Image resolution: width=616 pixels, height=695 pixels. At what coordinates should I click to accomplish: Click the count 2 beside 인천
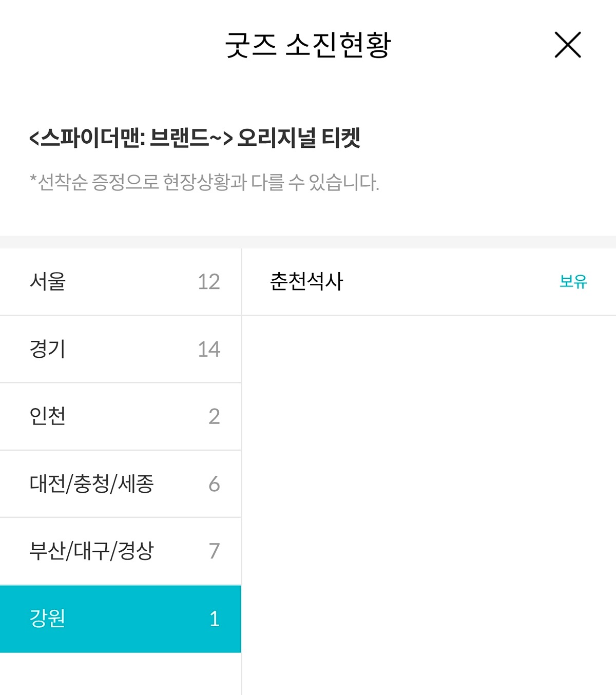point(214,416)
